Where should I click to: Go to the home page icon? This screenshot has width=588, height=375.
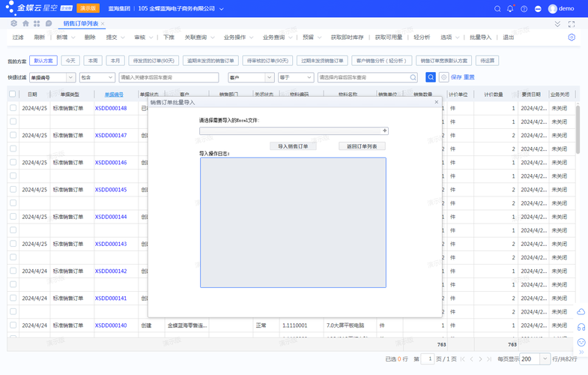(25, 23)
